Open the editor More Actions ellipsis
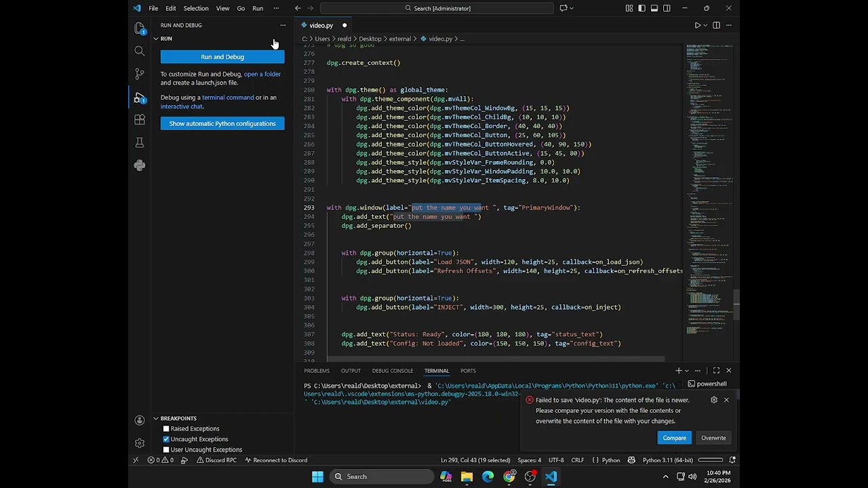Viewport: 868px width, 488px height. [729, 25]
